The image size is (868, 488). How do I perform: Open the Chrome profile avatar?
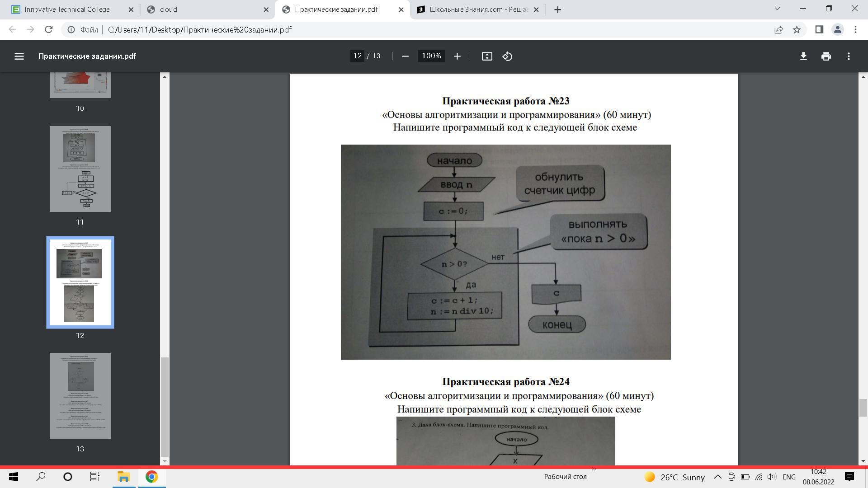tap(837, 29)
